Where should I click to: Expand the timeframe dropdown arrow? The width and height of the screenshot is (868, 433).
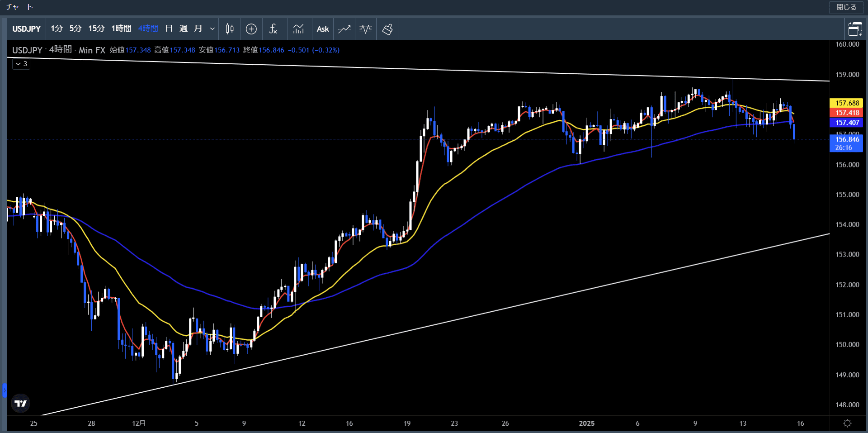tap(212, 29)
